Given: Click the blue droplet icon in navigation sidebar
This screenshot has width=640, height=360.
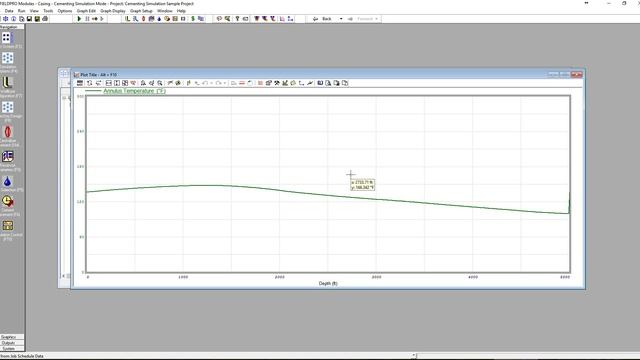Looking at the screenshot, I should (x=7, y=181).
